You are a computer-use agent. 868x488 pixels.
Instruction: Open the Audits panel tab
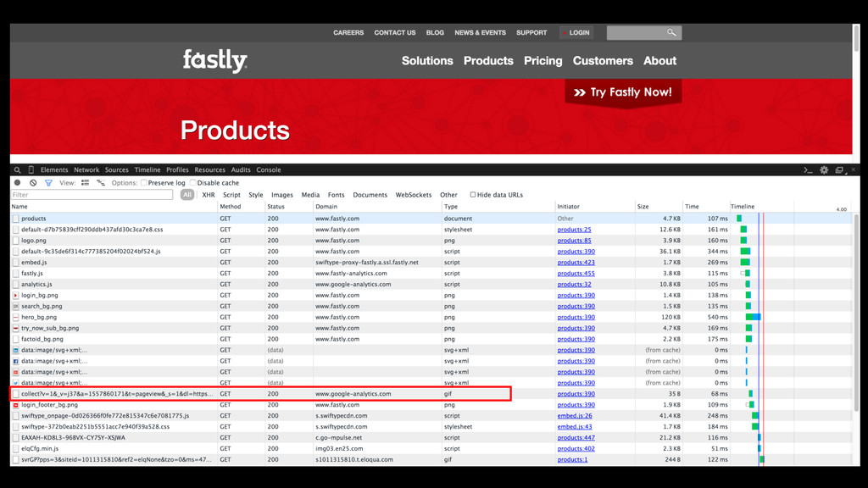[241, 169]
